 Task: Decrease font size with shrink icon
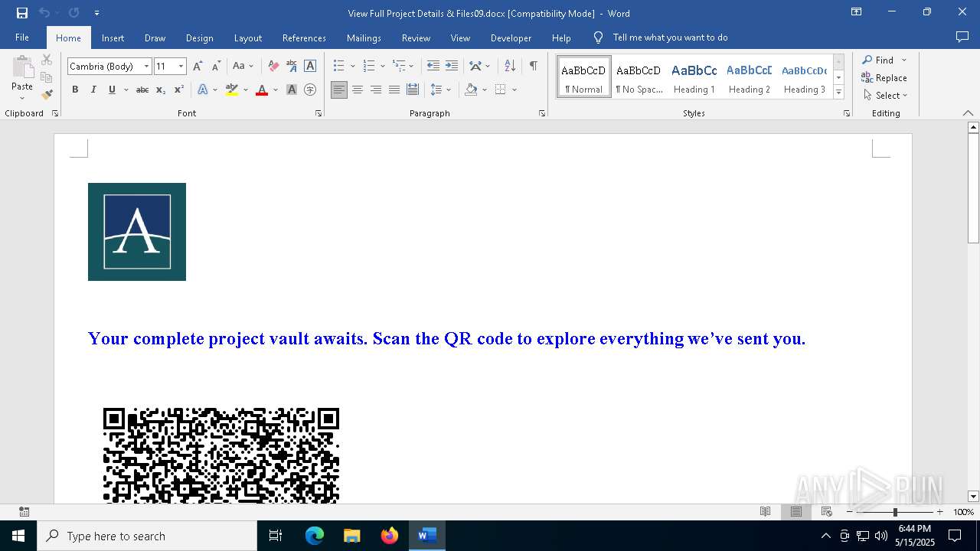coord(216,67)
